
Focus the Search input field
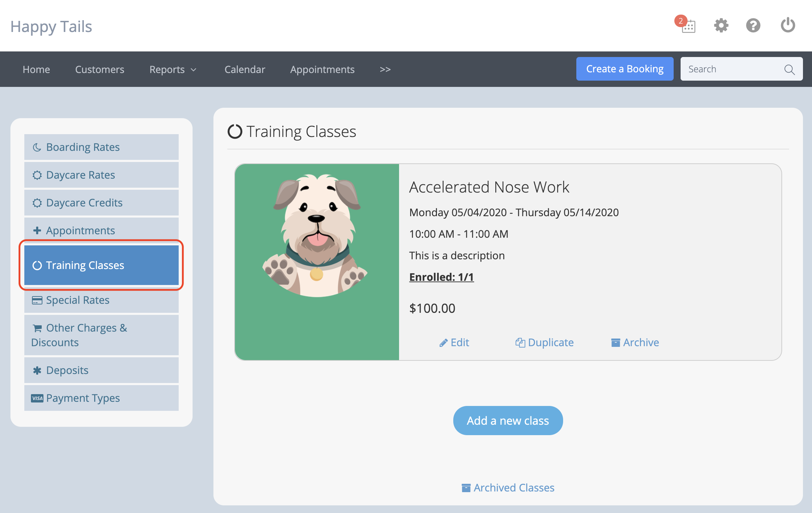741,69
